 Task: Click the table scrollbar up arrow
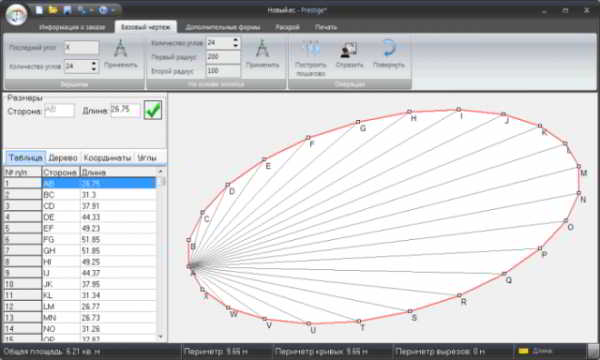160,171
